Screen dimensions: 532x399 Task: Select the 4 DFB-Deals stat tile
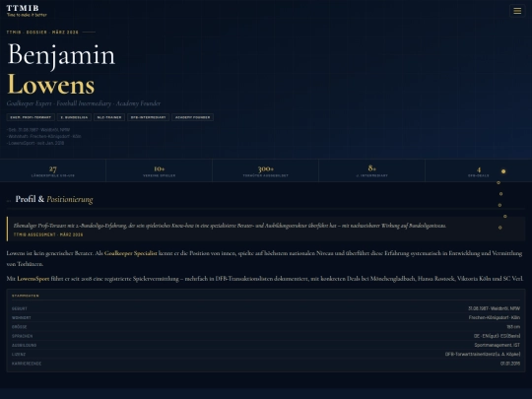pos(479,170)
